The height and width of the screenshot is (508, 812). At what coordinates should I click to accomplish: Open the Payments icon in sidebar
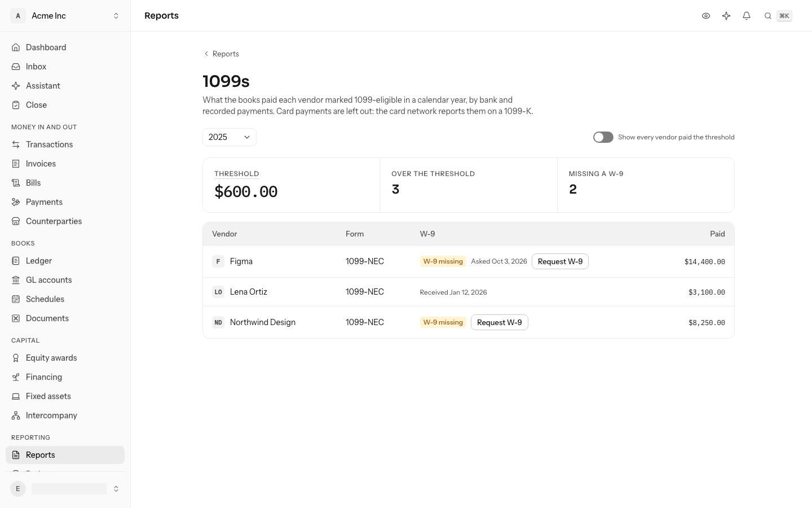[16, 202]
